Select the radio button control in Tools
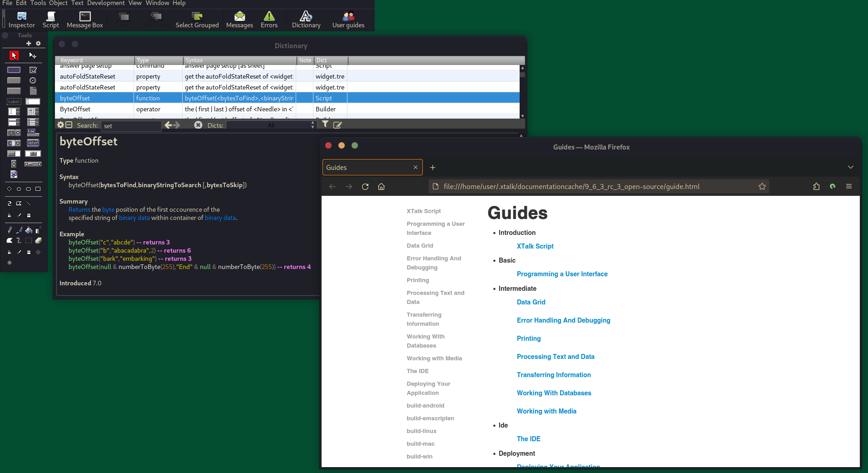 pyautogui.click(x=33, y=80)
